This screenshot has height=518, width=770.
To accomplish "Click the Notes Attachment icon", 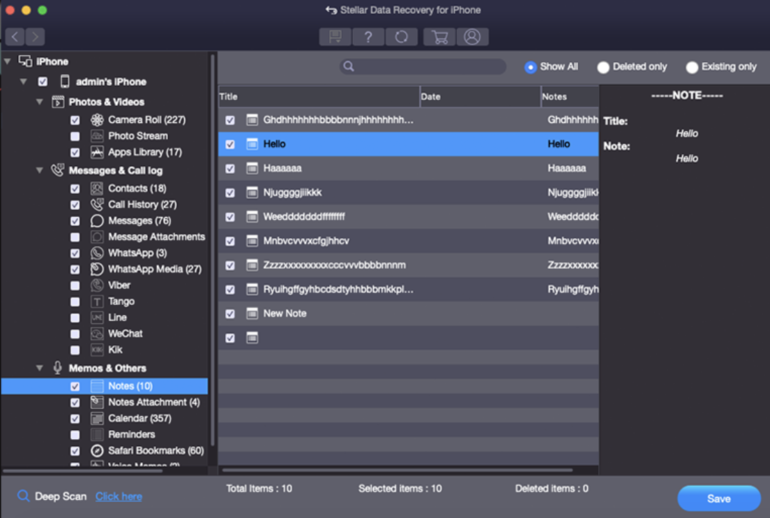I will point(97,402).
